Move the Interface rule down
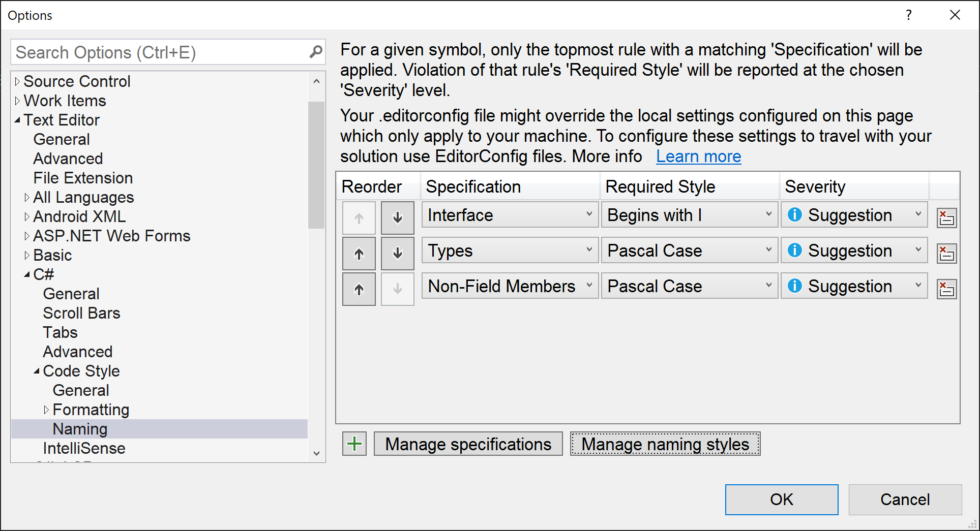The height and width of the screenshot is (531, 980). click(397, 218)
